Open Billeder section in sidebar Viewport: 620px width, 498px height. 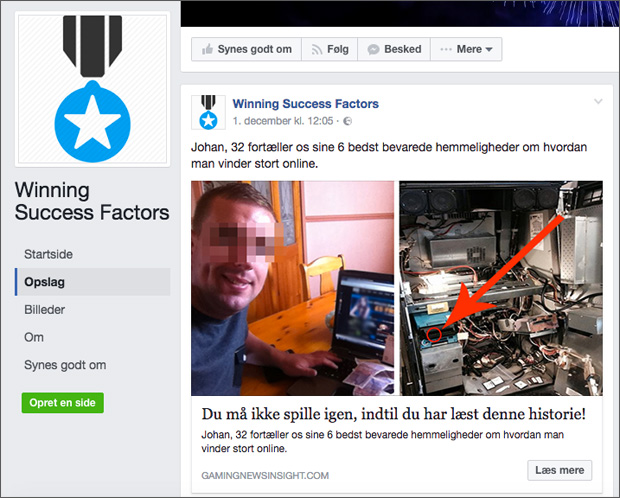[45, 310]
